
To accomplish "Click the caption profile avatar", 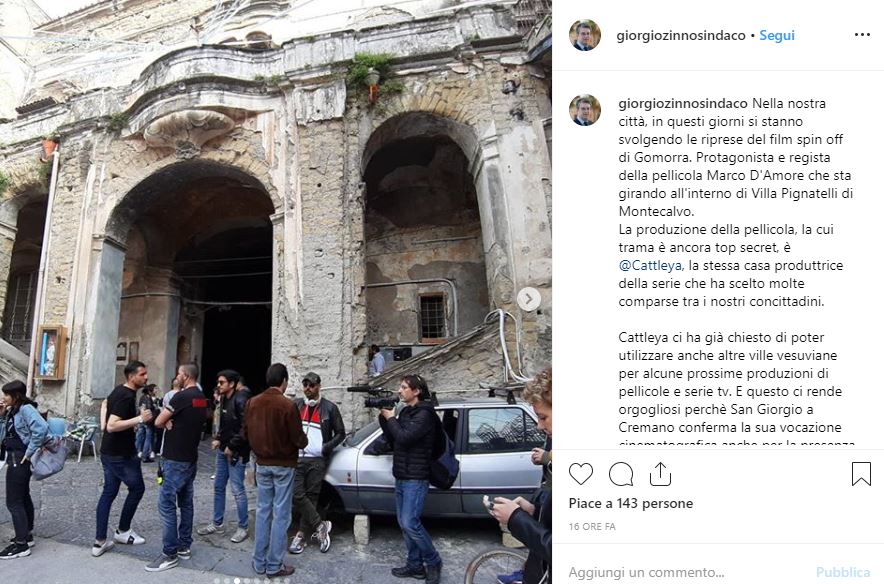I will 585,110.
